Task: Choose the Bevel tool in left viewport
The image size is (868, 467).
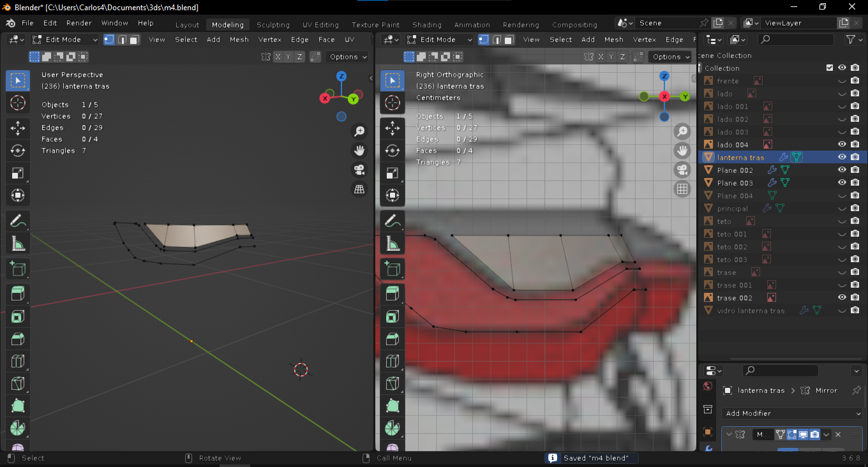Action: pos(18,339)
